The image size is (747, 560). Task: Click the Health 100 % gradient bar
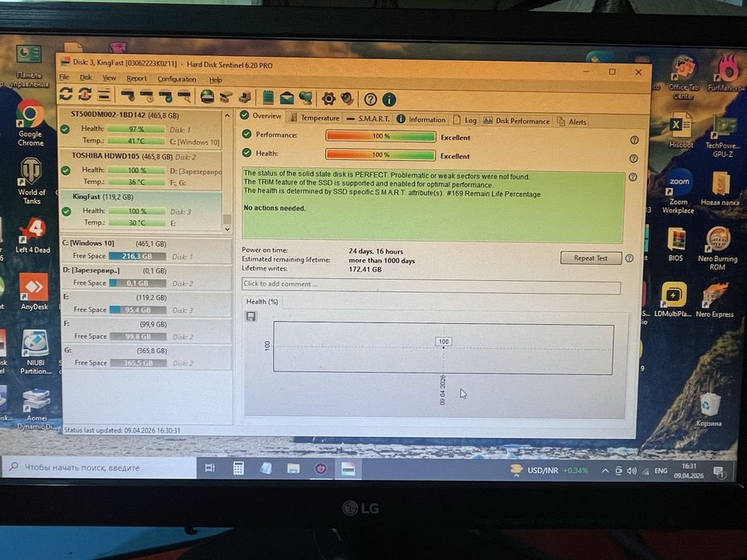380,154
